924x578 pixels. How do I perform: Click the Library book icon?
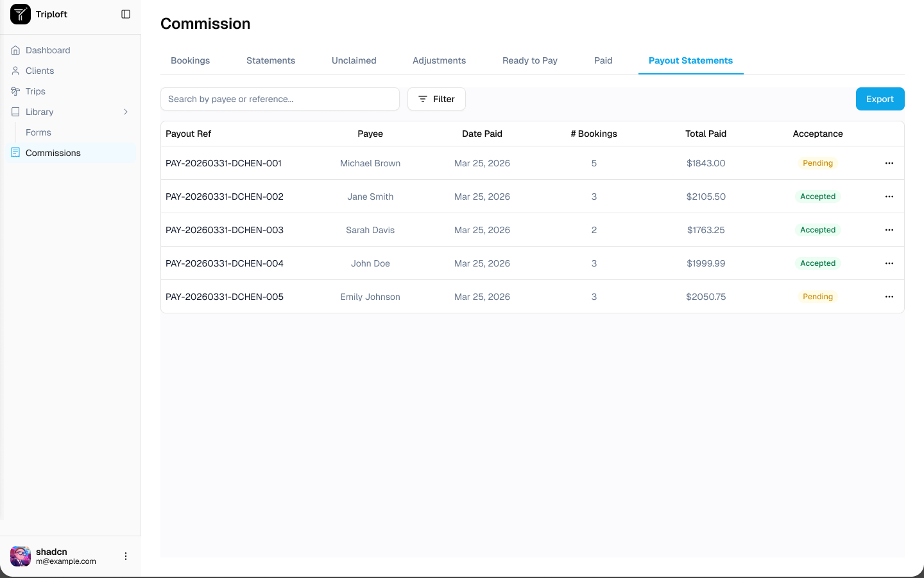(15, 112)
